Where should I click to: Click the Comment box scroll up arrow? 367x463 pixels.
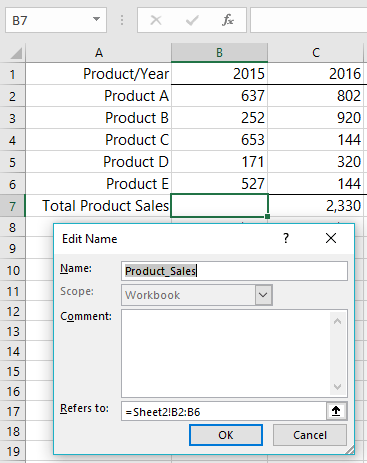point(337,321)
